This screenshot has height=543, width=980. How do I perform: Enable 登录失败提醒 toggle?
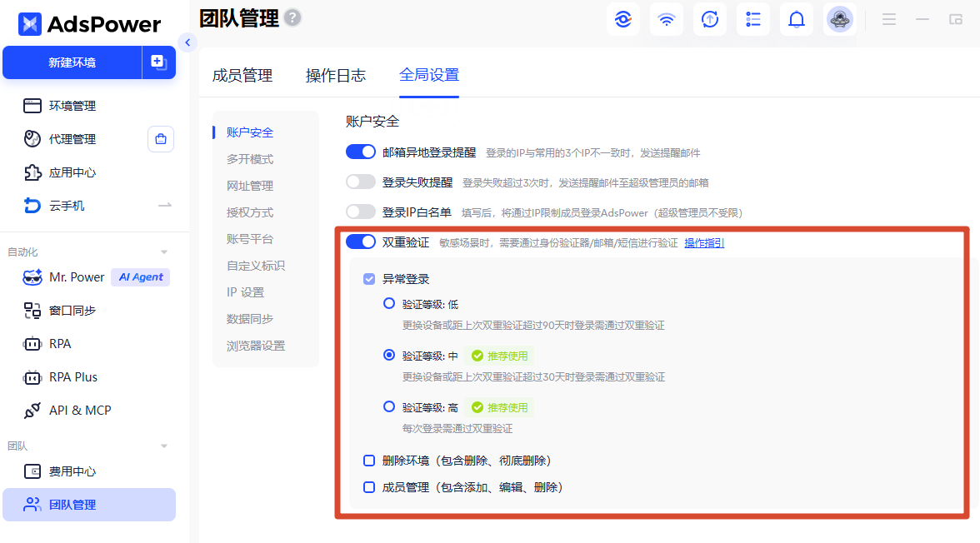point(361,182)
